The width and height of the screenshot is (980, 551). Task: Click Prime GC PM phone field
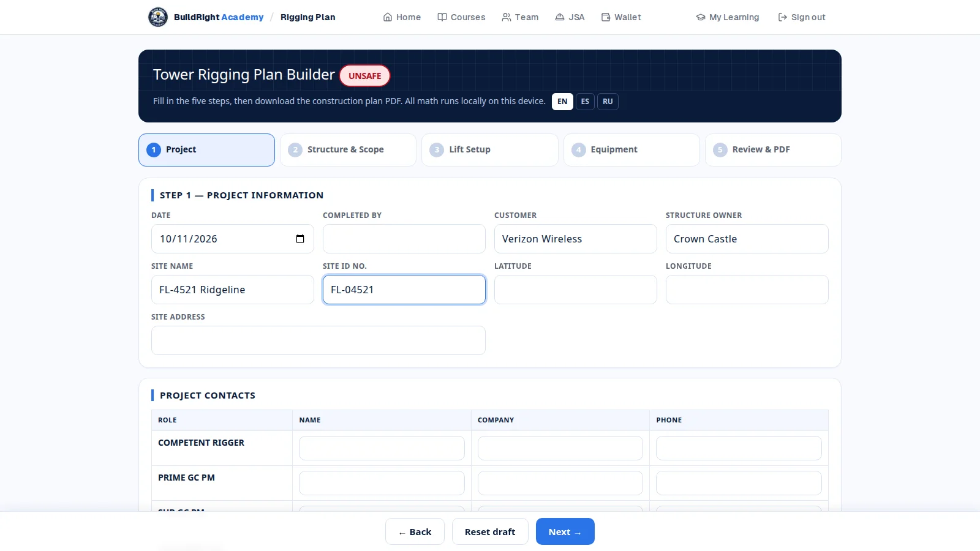(739, 483)
